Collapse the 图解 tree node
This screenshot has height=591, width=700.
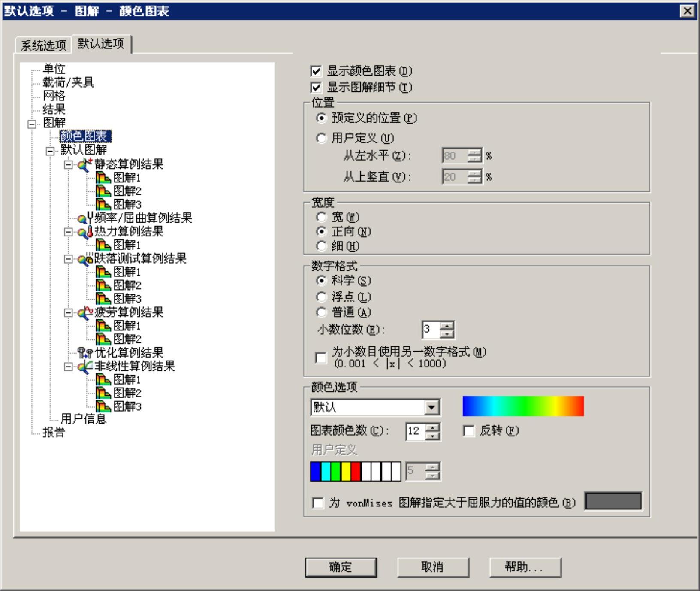(x=32, y=124)
